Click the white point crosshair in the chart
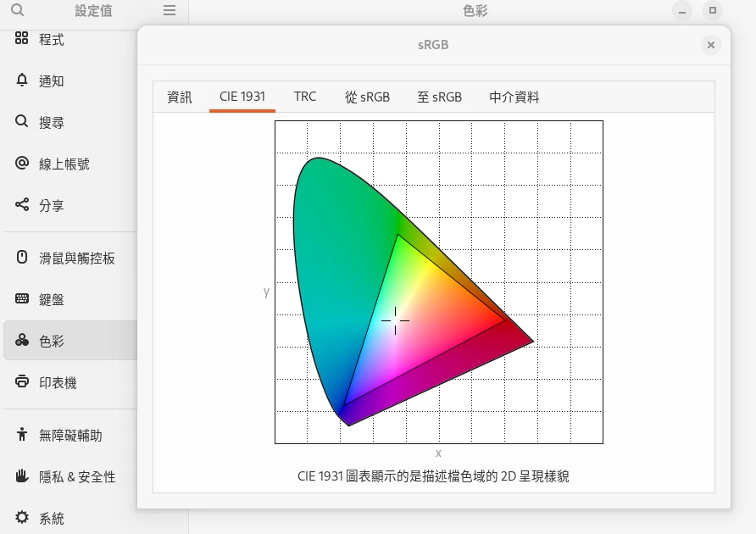 [x=395, y=320]
